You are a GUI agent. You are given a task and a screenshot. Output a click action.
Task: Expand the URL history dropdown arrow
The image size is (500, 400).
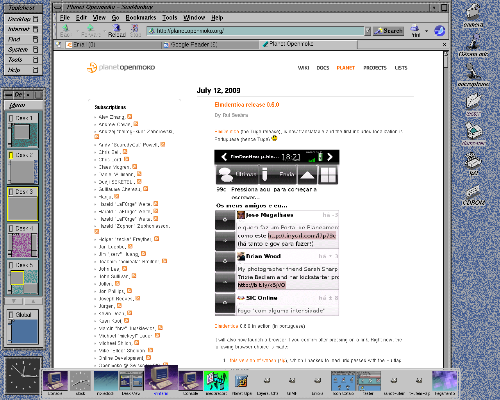click(367, 31)
